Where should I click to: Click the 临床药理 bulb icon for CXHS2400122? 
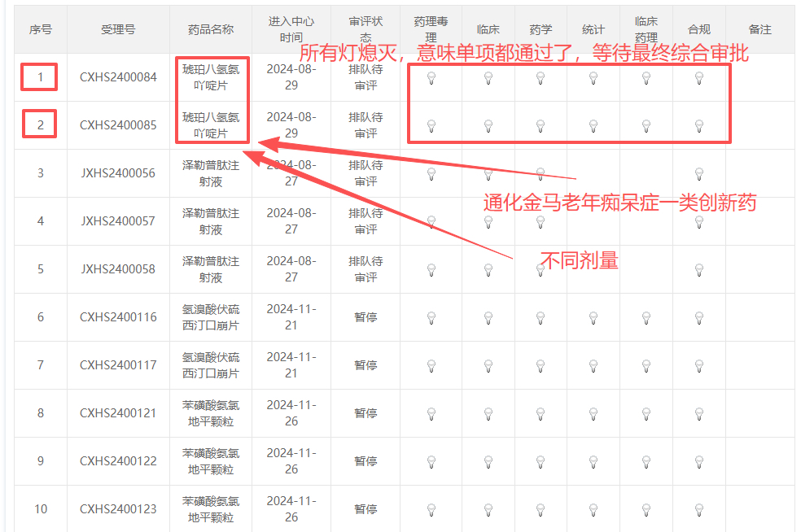(x=646, y=462)
